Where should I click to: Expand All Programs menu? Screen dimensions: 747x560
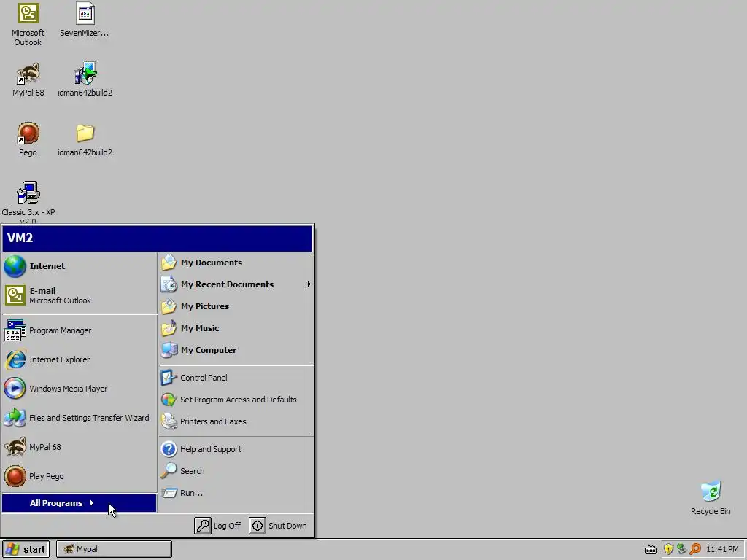(x=79, y=503)
